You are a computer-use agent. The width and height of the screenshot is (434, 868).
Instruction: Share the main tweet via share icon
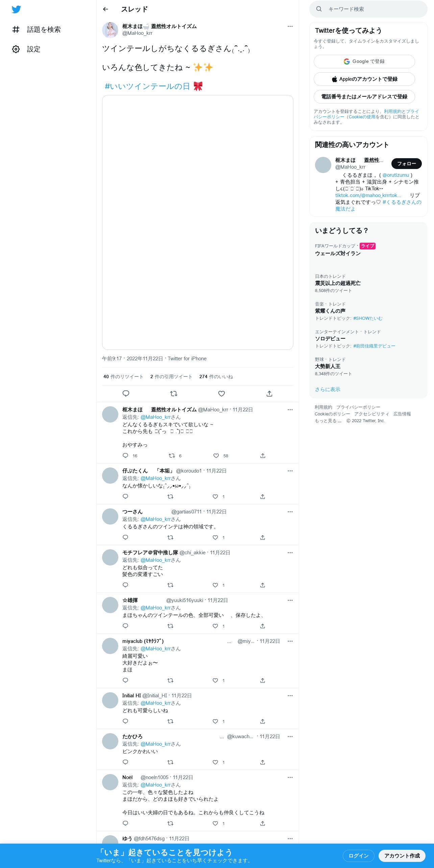click(x=269, y=393)
